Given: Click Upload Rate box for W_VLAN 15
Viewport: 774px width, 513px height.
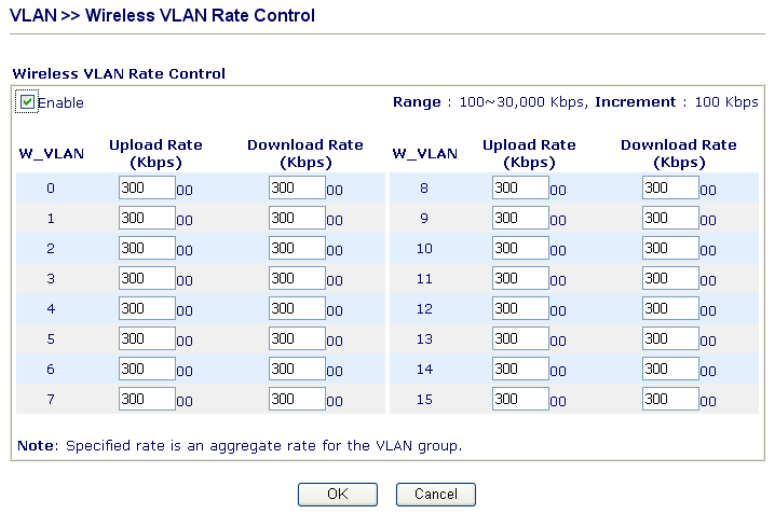Looking at the screenshot, I should 520,398.
